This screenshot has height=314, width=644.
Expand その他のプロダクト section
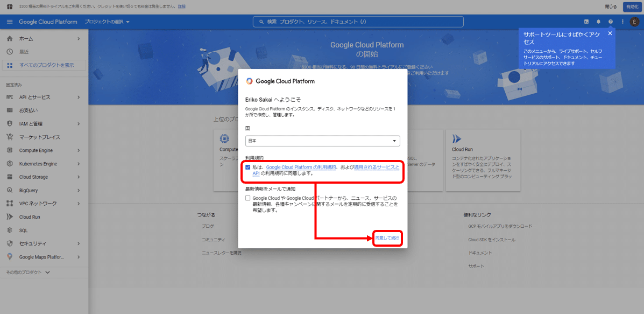28,272
